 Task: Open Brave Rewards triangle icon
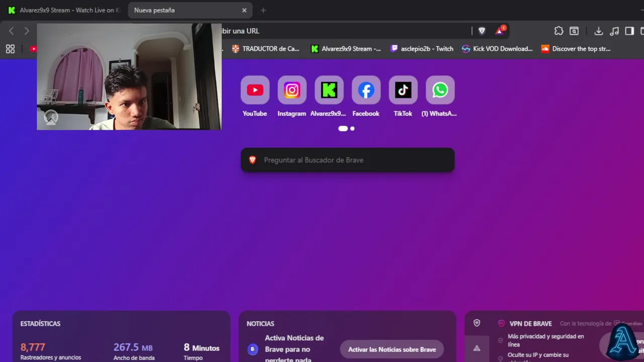click(x=500, y=31)
